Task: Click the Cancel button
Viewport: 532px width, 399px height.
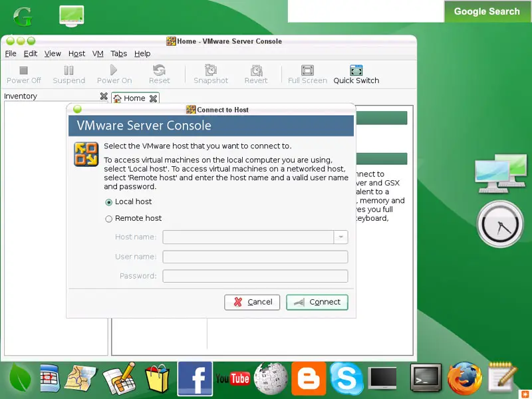Action: click(x=252, y=303)
